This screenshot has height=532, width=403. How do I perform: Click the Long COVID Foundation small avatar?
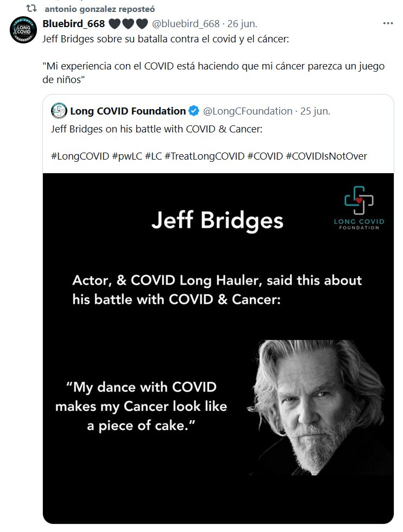tap(59, 111)
